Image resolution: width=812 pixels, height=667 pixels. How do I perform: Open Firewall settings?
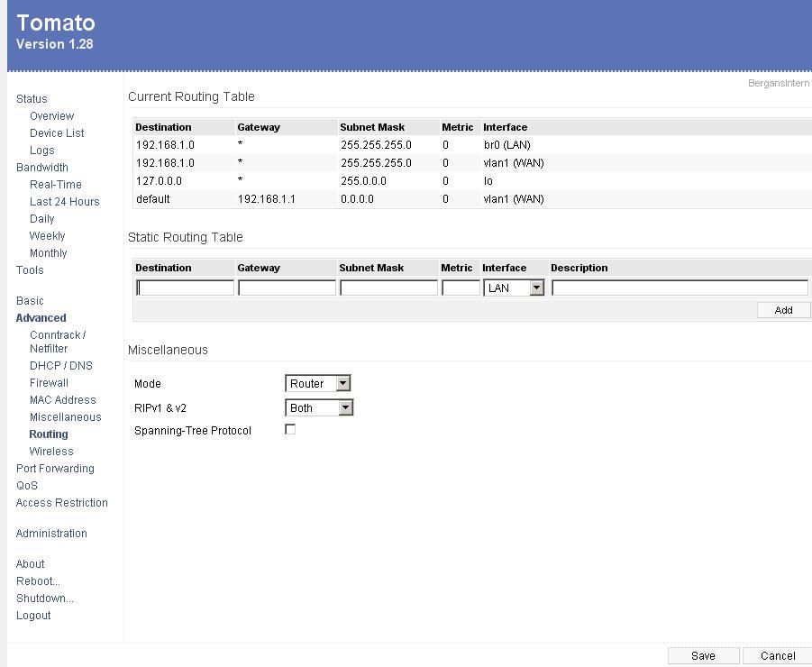click(x=49, y=383)
